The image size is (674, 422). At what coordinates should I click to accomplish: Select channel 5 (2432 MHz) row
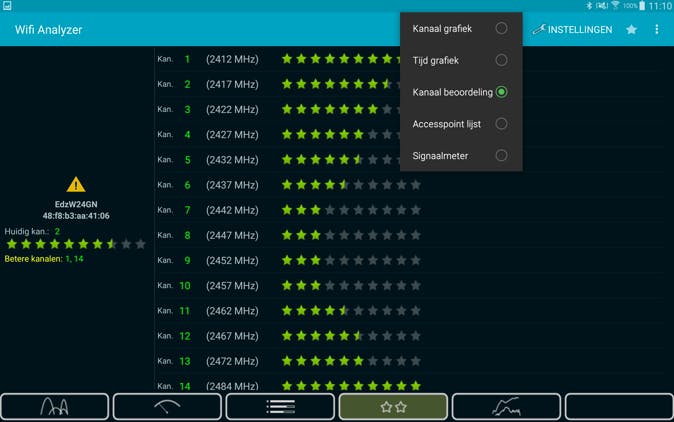tap(278, 159)
